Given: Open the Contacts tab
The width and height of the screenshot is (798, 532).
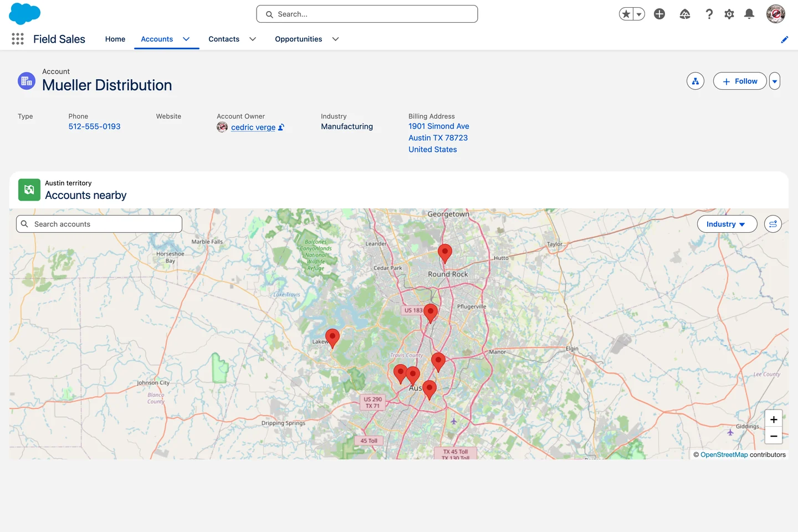Looking at the screenshot, I should [224, 39].
